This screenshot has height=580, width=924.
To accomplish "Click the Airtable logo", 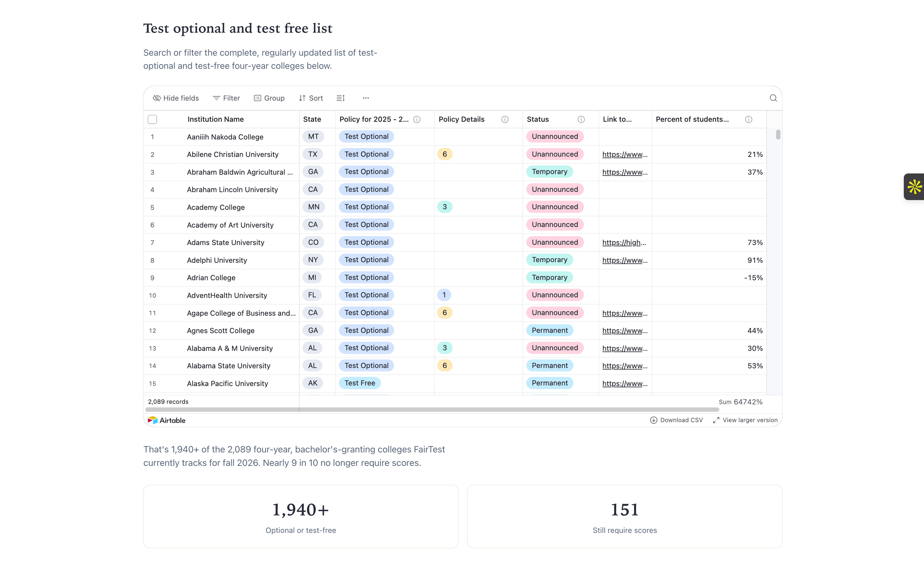I will tap(167, 420).
